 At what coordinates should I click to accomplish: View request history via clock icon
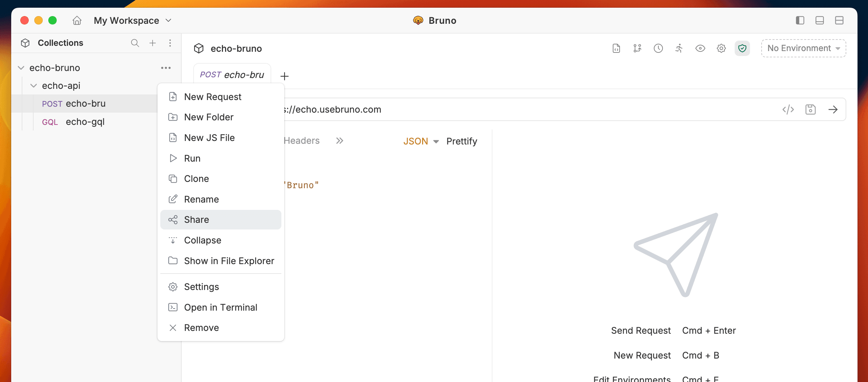(x=658, y=48)
